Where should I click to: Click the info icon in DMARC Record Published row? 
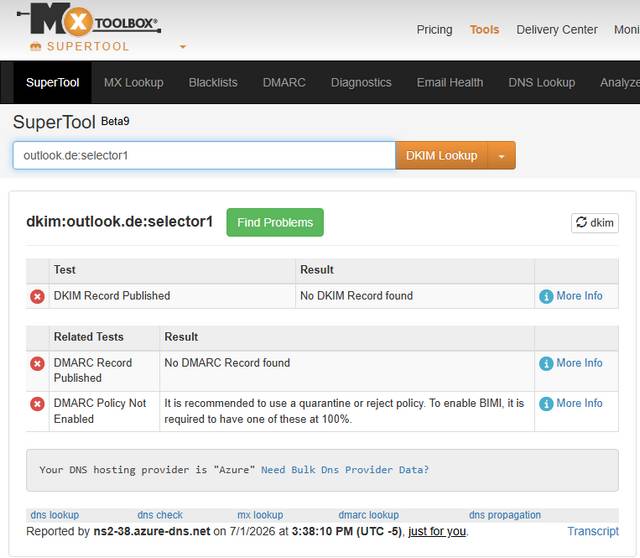click(x=546, y=363)
